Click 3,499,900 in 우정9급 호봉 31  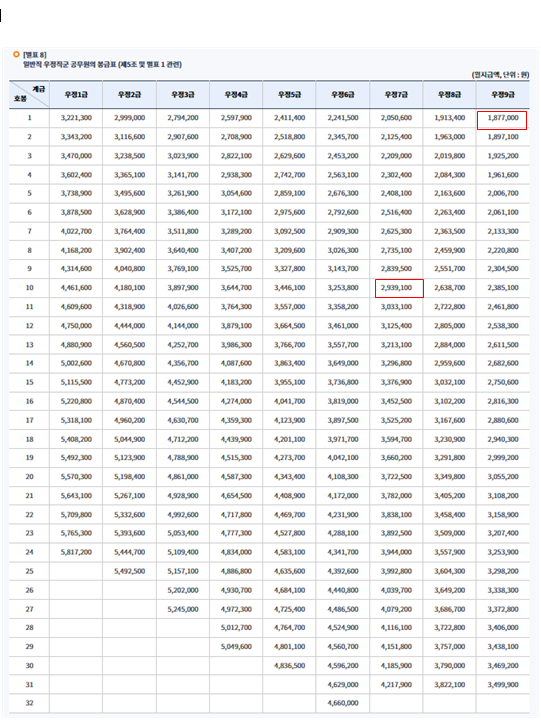click(503, 685)
